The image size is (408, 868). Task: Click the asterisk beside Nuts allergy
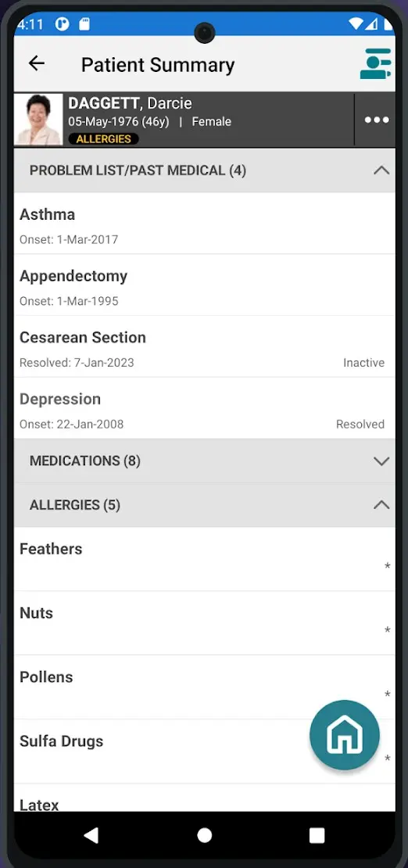[x=388, y=630]
